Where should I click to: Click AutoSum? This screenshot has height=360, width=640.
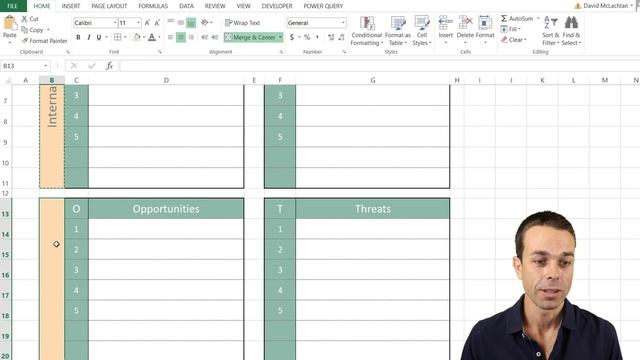pyautogui.click(x=517, y=19)
